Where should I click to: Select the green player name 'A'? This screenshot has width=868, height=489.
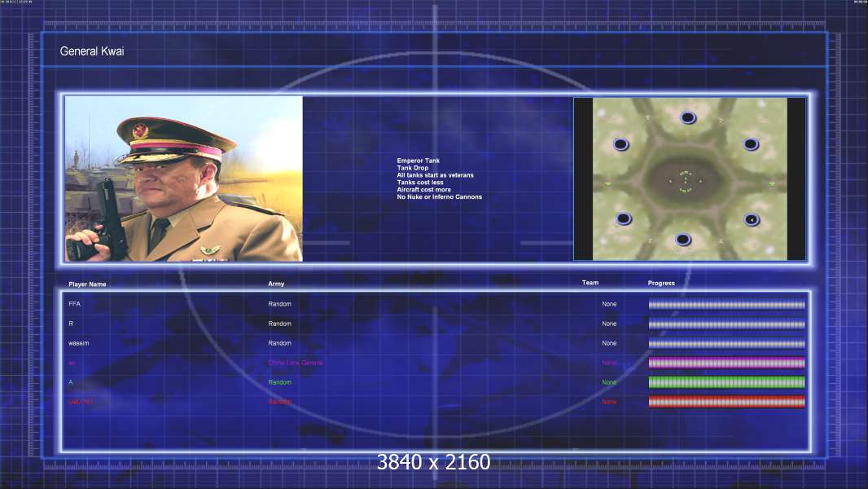click(x=71, y=382)
